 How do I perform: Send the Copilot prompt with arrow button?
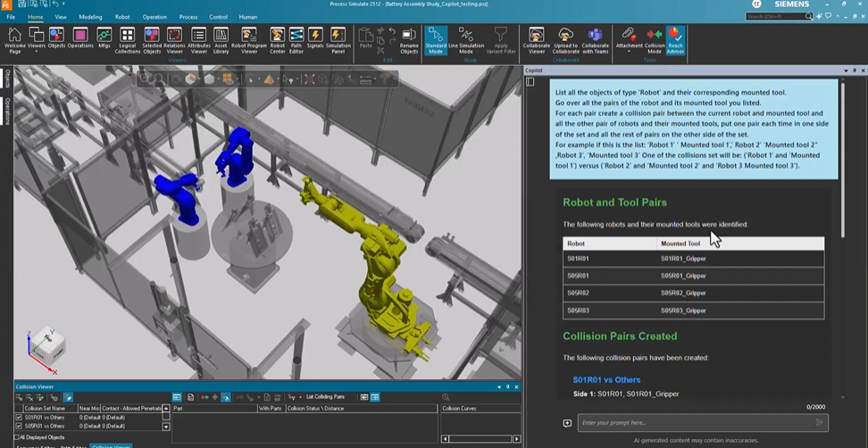[820, 423]
